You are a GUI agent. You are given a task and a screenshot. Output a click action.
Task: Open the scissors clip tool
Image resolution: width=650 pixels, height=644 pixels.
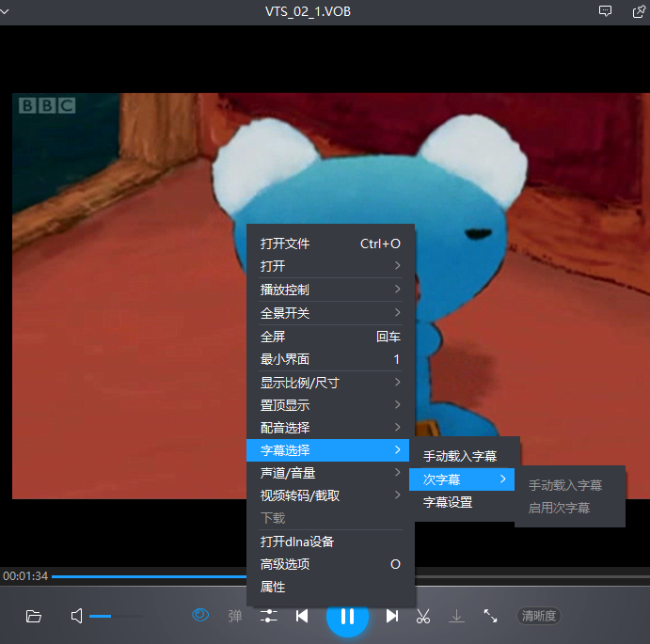(423, 616)
